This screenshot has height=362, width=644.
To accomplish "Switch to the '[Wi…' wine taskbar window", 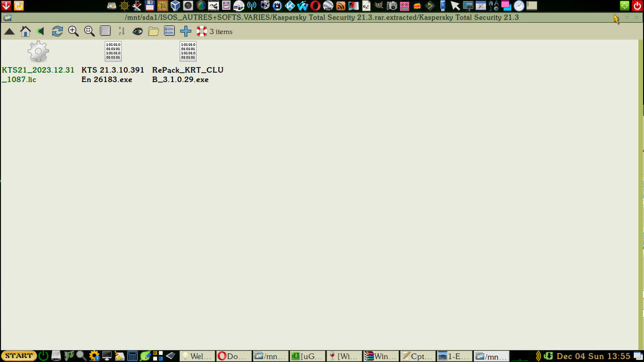I will (x=344, y=356).
